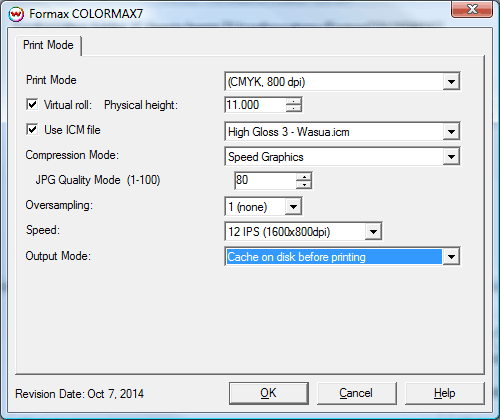Screen dimensions: 500x420
Task: Toggle the Virtual roll checkbox
Action: (32, 104)
